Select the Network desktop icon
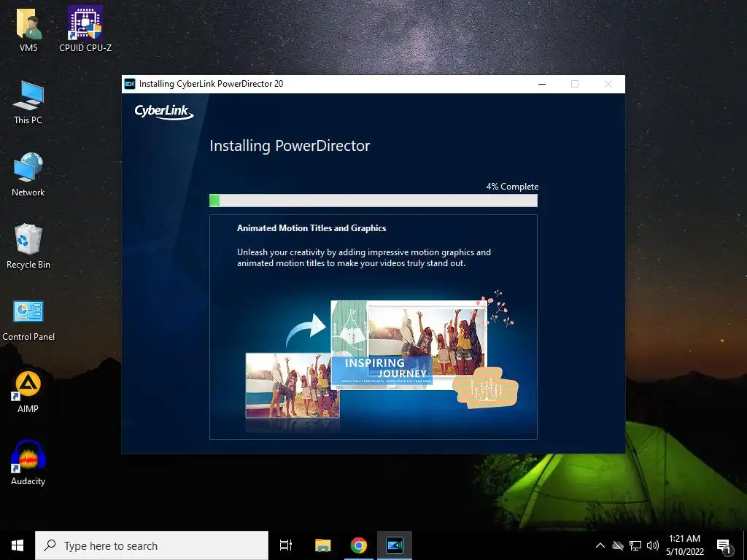 (x=28, y=174)
